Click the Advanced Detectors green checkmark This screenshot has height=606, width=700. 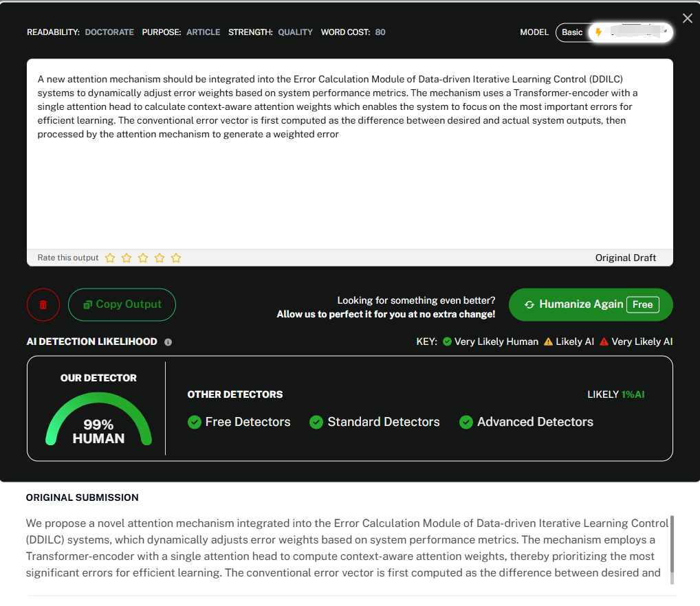466,422
